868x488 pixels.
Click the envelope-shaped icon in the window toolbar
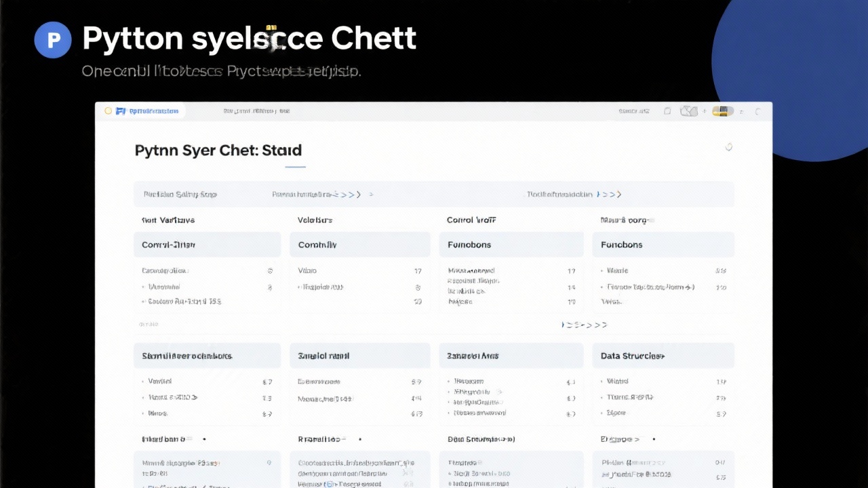coord(688,111)
